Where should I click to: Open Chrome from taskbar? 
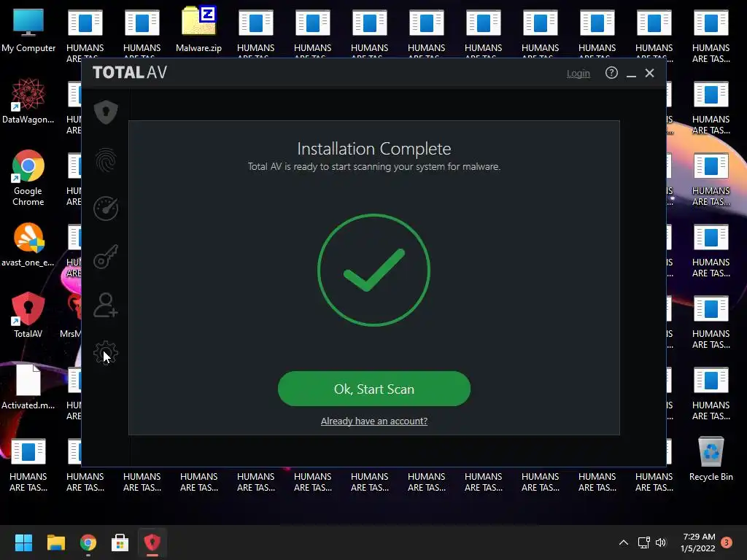[x=88, y=542]
